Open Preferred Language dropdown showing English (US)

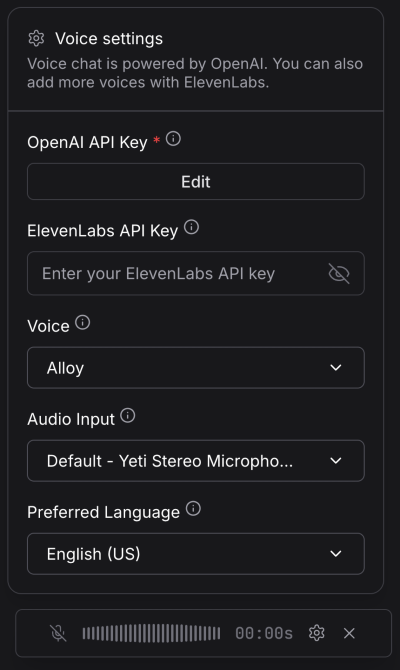(196, 554)
